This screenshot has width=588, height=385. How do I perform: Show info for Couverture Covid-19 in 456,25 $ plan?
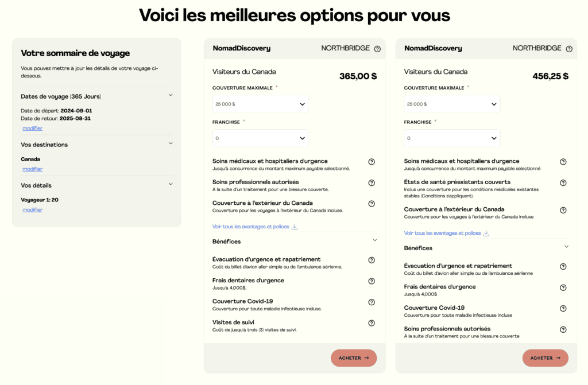(563, 308)
